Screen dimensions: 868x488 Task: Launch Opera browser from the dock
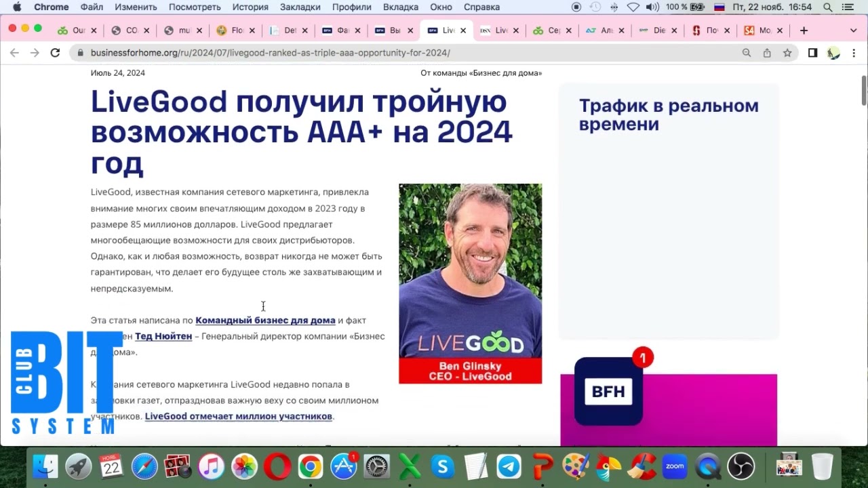pos(277,466)
